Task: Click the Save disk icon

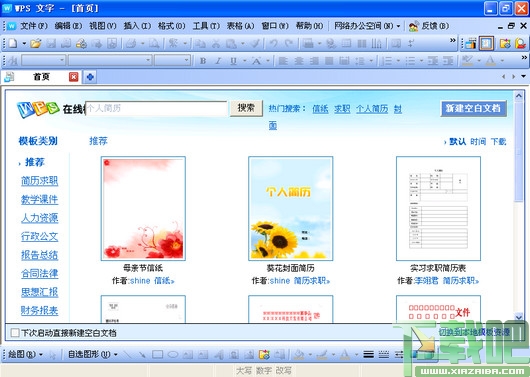Action: coord(51,43)
